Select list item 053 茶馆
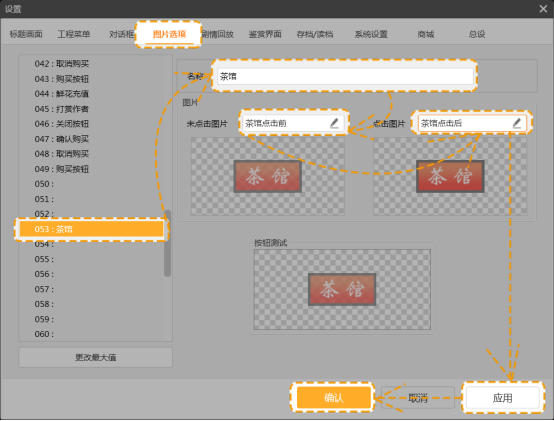 (x=92, y=229)
